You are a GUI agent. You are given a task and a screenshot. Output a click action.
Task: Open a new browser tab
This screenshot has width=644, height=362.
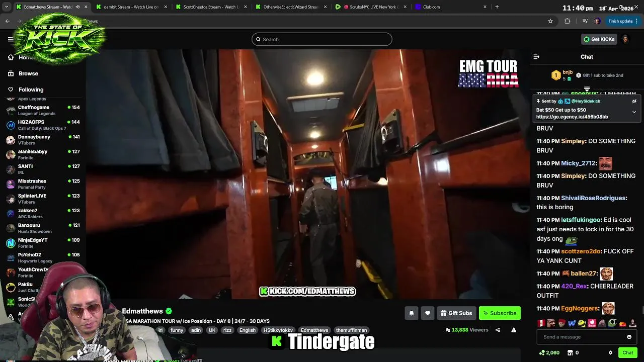[x=497, y=7]
